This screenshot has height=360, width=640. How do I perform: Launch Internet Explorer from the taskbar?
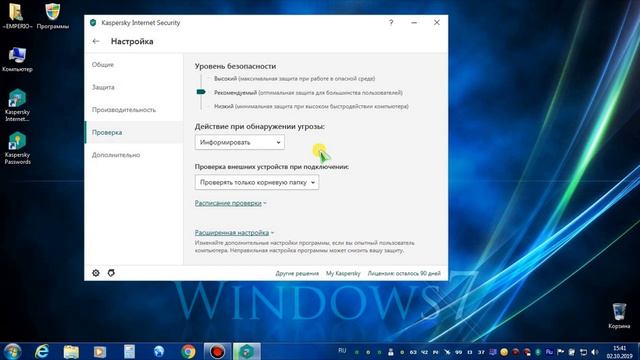point(42,351)
